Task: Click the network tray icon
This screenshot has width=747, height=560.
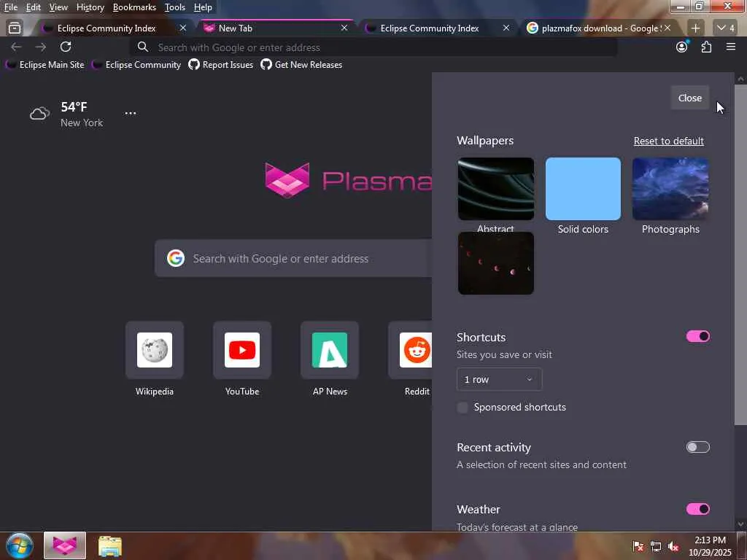Action: click(x=656, y=546)
